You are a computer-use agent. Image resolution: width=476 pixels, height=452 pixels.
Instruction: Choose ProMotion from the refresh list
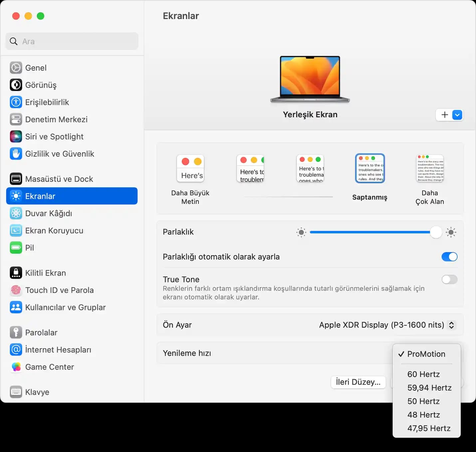tap(426, 354)
